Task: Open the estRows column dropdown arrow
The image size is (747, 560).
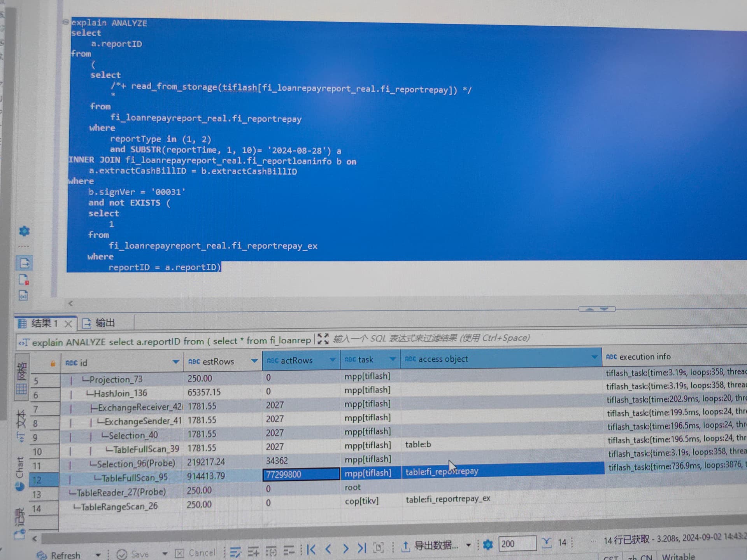Action: pos(254,361)
